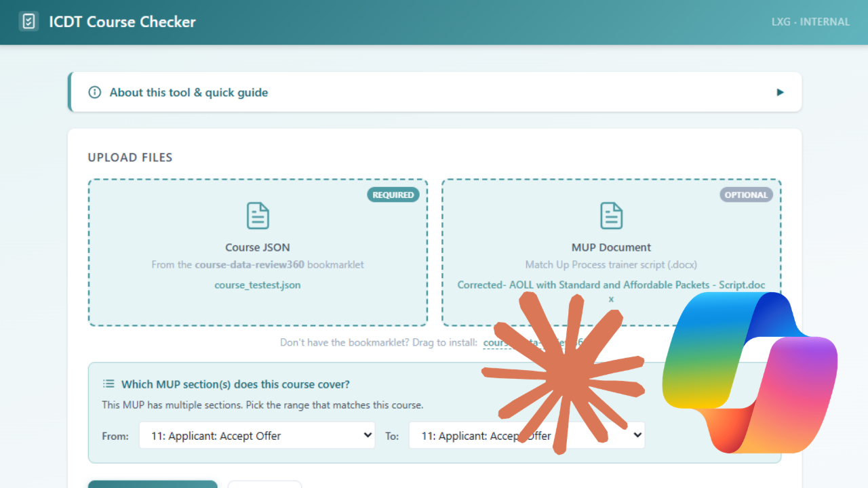Open the course_testest.json file link
The image size is (868, 488).
(x=258, y=285)
